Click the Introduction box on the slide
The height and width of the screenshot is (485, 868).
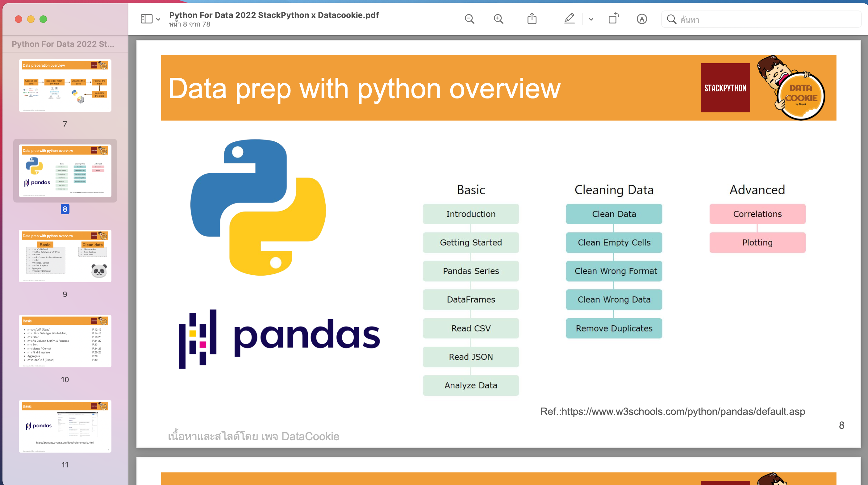point(471,214)
